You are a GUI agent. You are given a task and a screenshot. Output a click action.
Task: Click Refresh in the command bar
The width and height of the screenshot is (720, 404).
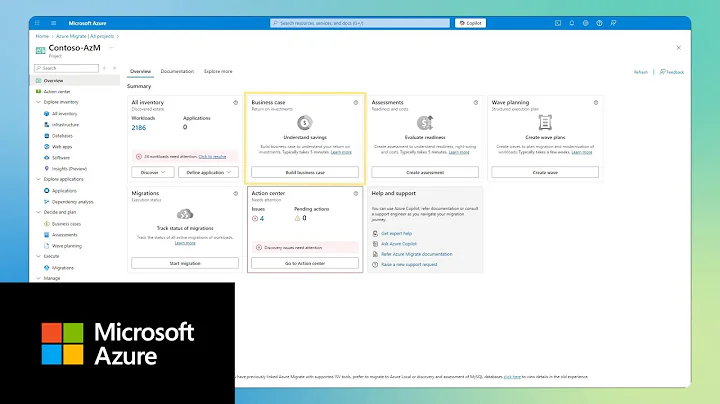[641, 72]
